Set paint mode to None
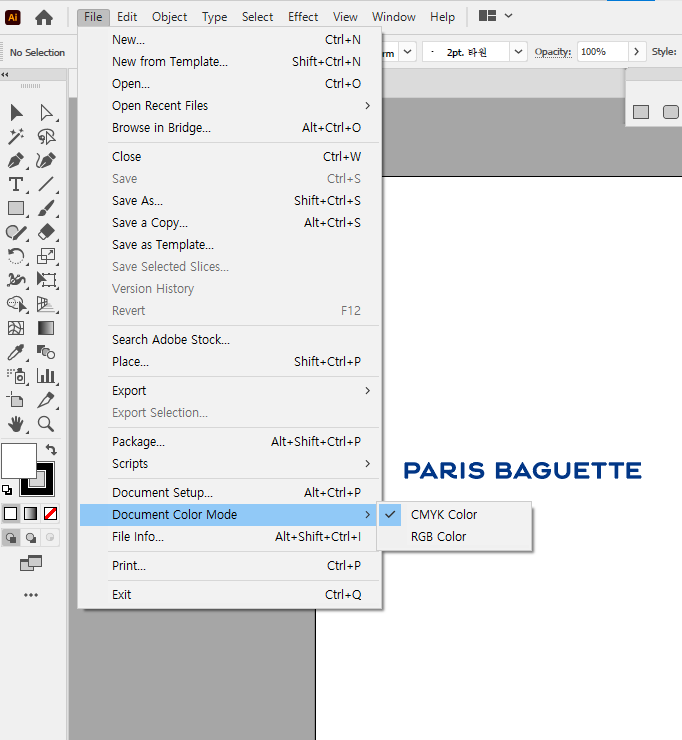This screenshot has height=740, width=682. point(51,513)
